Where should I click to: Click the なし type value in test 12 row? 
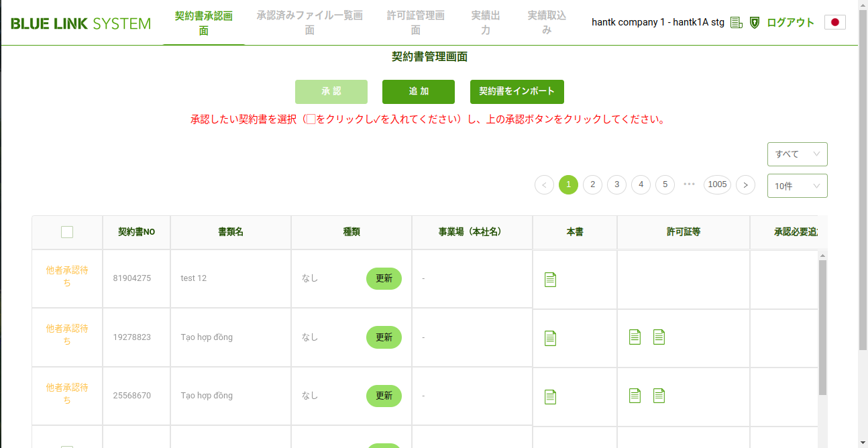coord(310,278)
